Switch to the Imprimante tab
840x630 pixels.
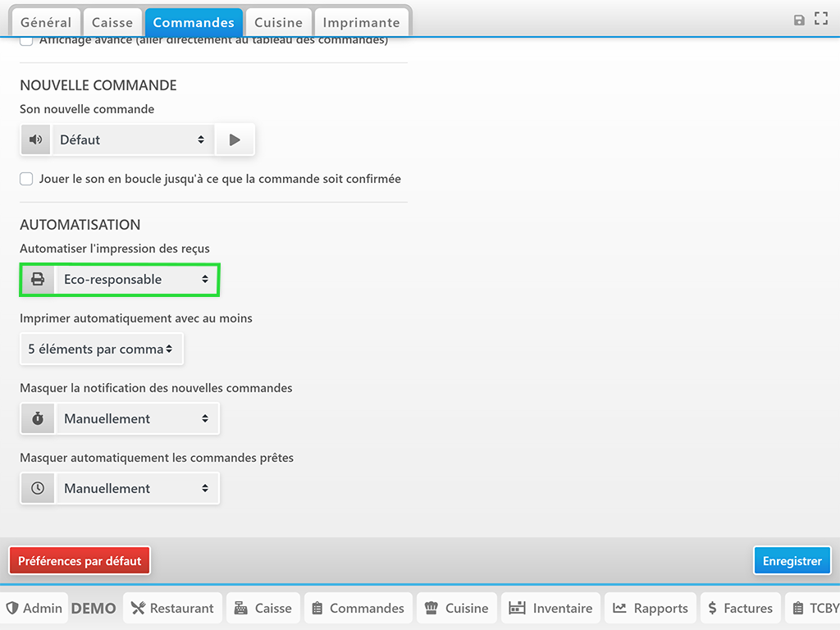(x=361, y=22)
